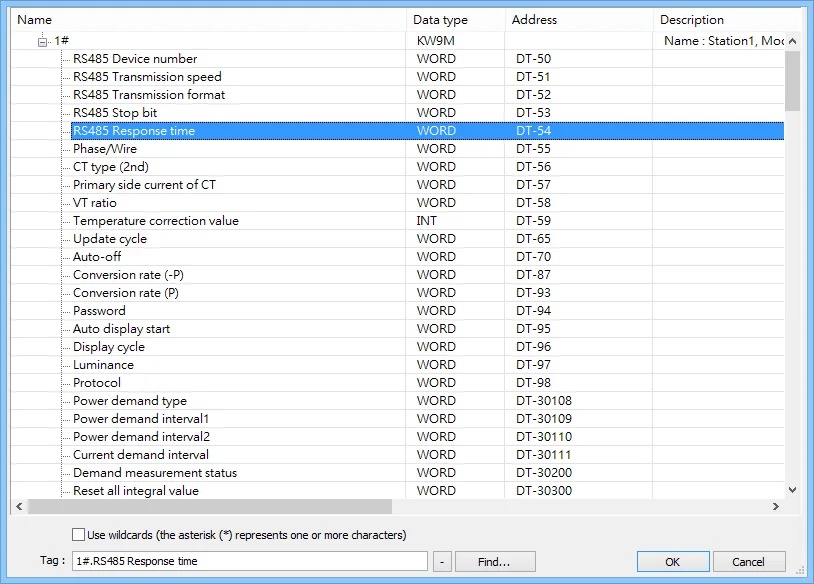Select Auto display start tag

121,329
